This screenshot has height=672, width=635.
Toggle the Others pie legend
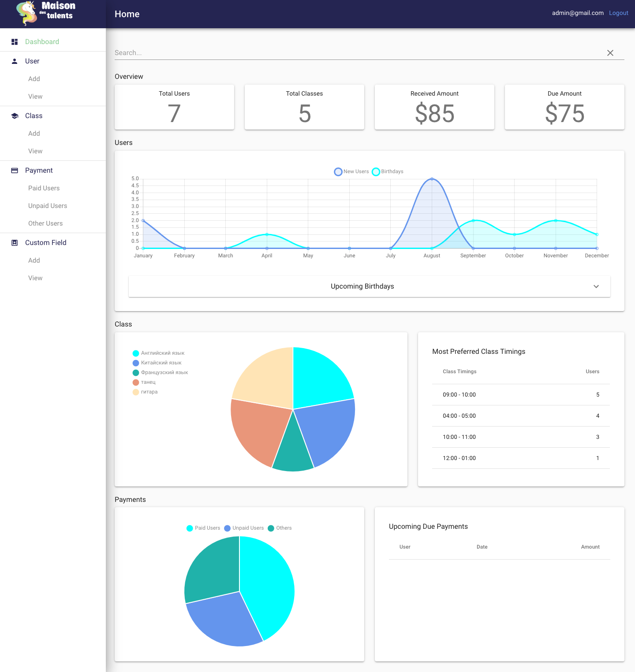[280, 528]
